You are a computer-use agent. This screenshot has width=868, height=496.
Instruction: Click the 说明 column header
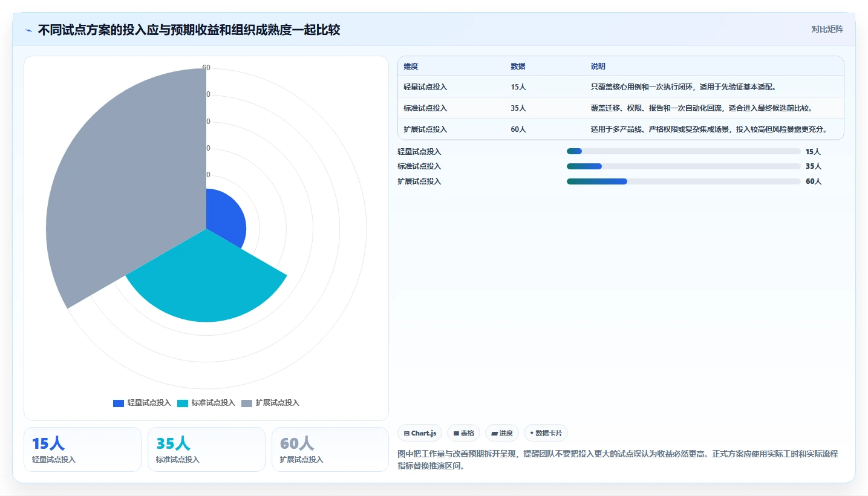(x=598, y=67)
